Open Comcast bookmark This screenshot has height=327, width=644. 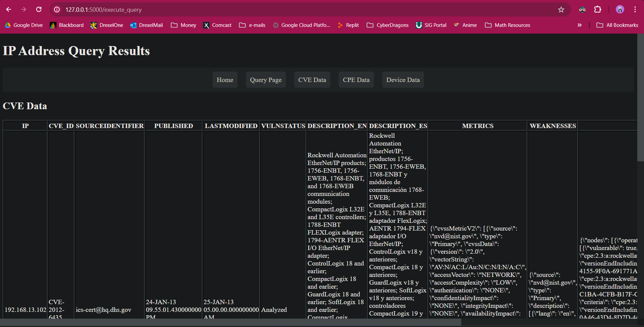point(217,25)
